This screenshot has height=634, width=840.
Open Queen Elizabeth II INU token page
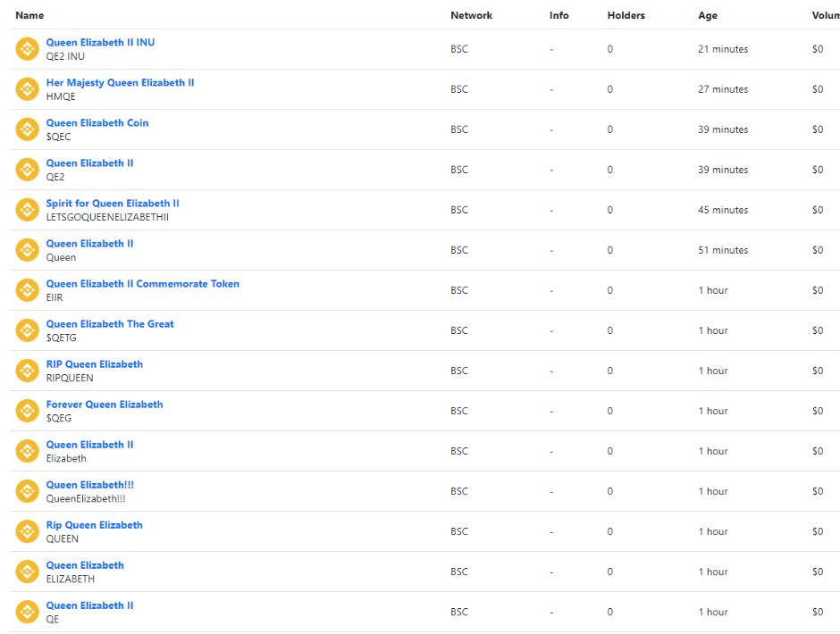click(100, 42)
